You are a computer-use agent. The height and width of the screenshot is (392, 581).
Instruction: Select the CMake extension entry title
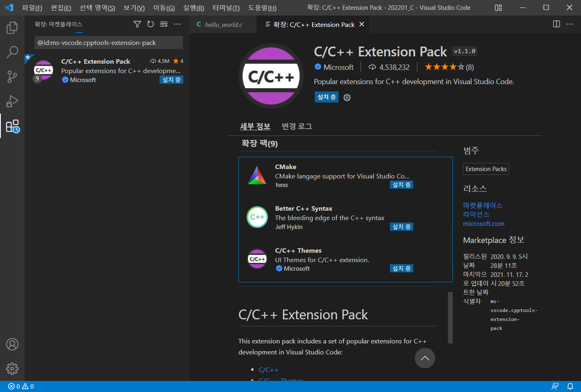(x=286, y=167)
